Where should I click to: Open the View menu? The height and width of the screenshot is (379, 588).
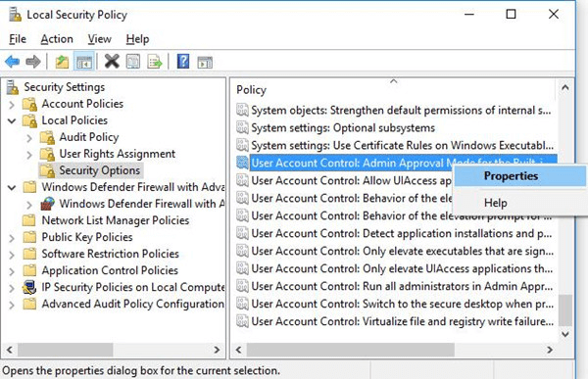pyautogui.click(x=99, y=39)
